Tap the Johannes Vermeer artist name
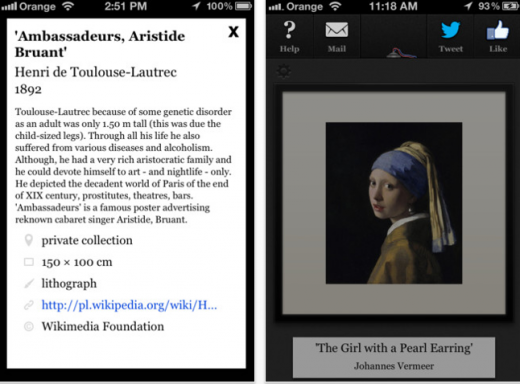The image size is (520, 384). coord(394,366)
